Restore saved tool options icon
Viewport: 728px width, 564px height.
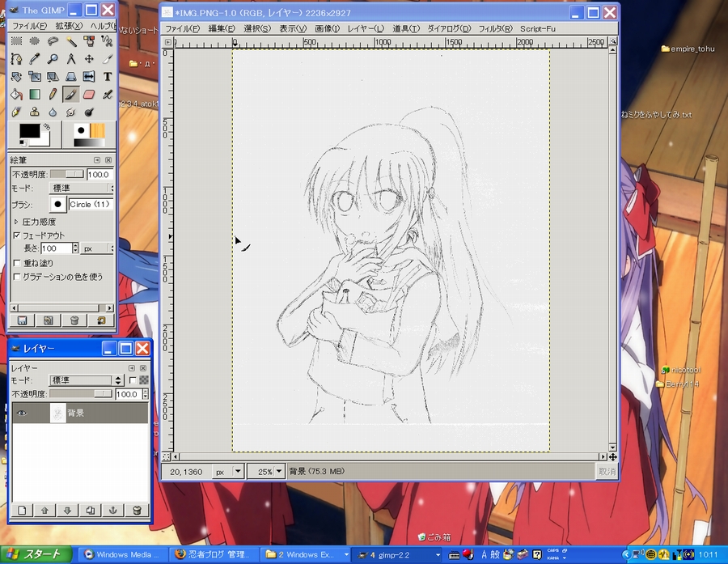pyautogui.click(x=49, y=320)
